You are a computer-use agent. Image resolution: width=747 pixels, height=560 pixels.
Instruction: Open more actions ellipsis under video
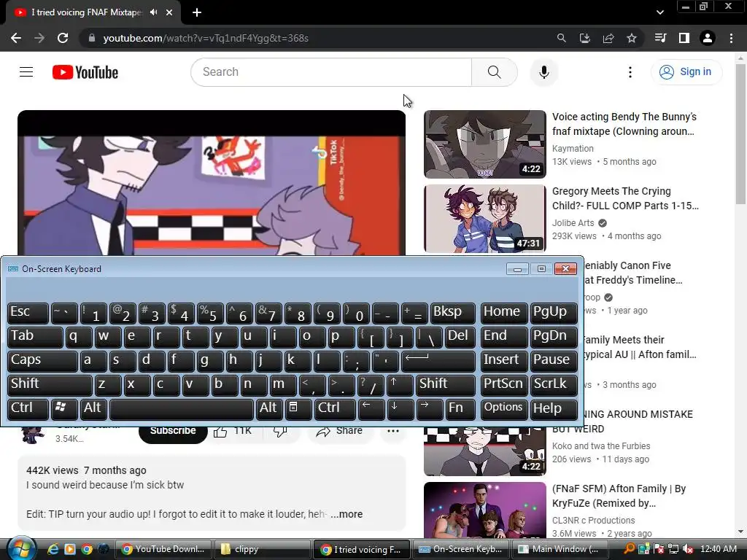pyautogui.click(x=393, y=431)
